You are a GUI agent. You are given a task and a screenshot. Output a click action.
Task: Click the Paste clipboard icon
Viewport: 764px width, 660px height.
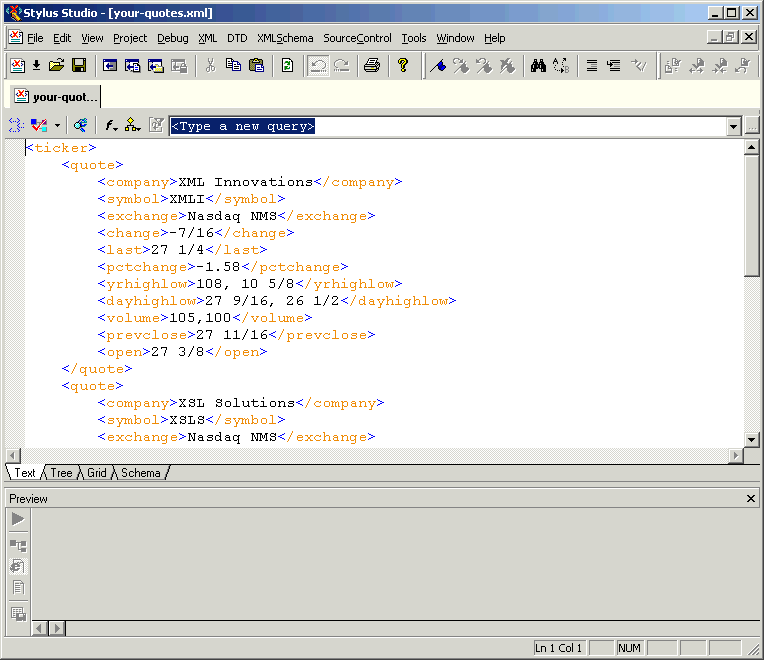tap(257, 66)
